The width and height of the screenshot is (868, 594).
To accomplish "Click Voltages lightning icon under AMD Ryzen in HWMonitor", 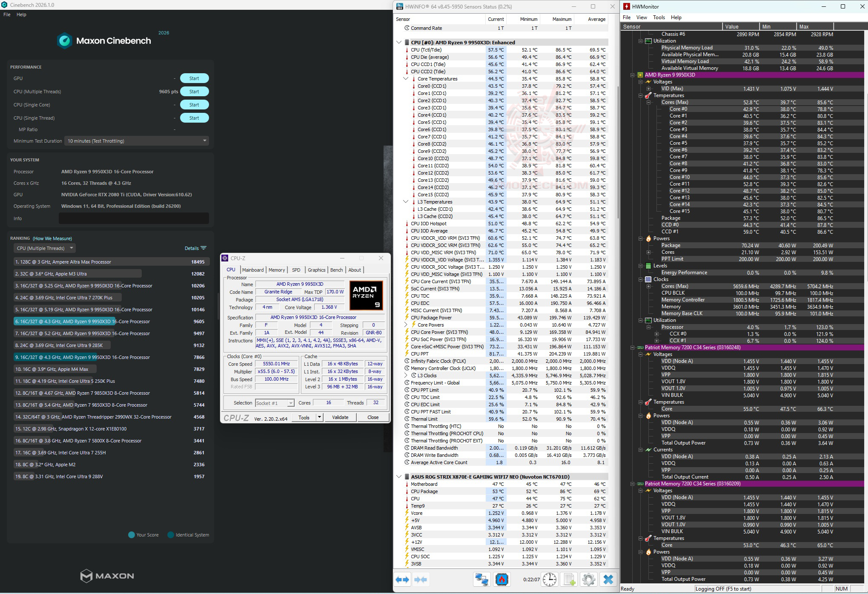I will point(648,82).
